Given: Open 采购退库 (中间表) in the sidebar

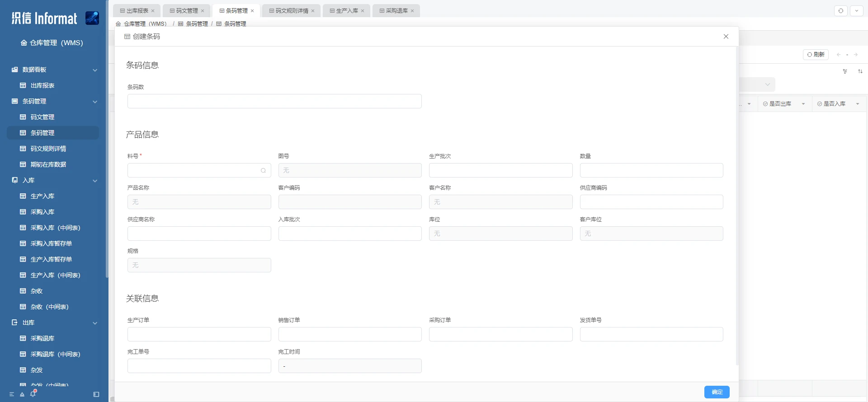Looking at the screenshot, I should [53, 354].
